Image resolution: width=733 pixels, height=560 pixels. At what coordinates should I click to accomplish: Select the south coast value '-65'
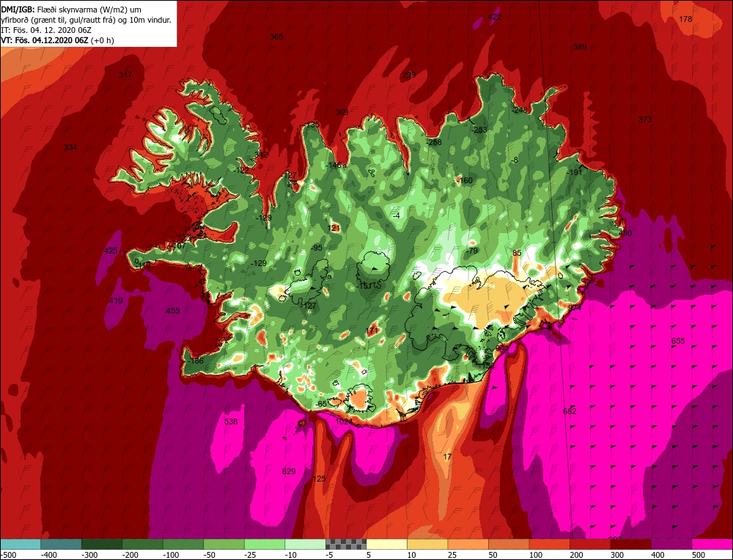(321, 404)
